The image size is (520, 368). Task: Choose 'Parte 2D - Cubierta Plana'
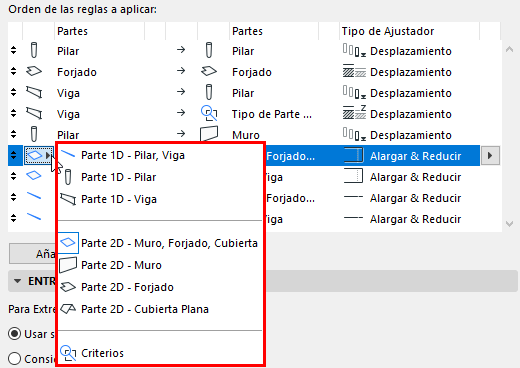pos(160,309)
